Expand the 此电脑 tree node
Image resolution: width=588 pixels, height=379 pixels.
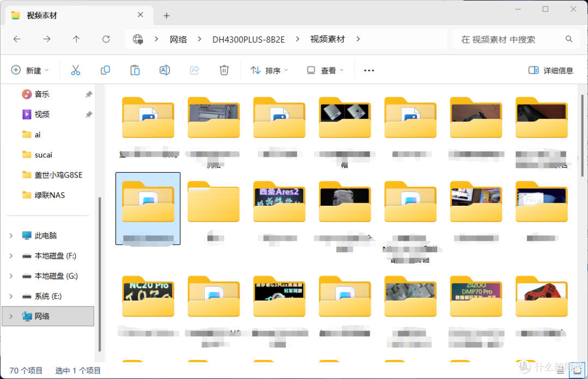click(11, 236)
